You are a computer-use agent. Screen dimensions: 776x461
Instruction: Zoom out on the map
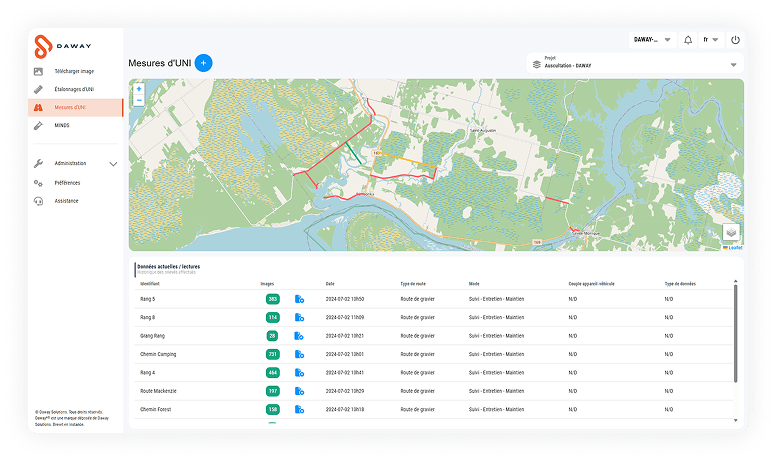139,100
